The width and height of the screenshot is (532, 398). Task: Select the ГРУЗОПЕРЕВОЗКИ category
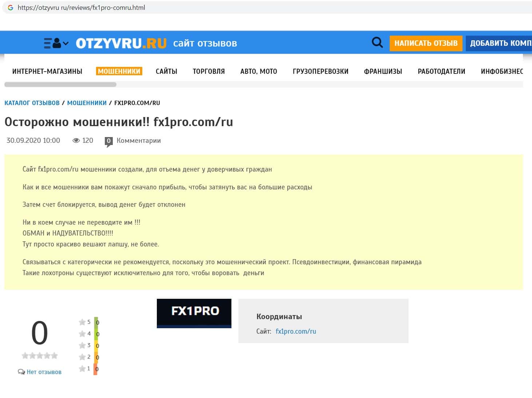pyautogui.click(x=321, y=71)
